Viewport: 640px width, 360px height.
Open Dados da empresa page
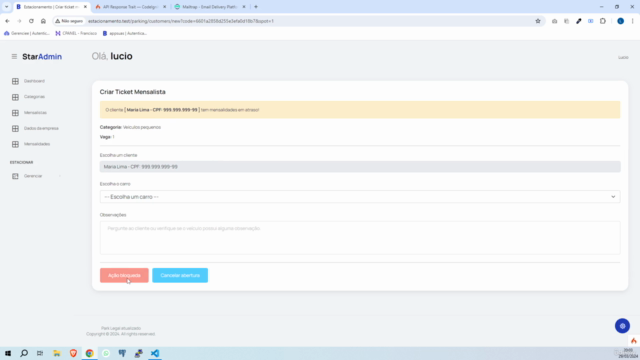(41, 128)
